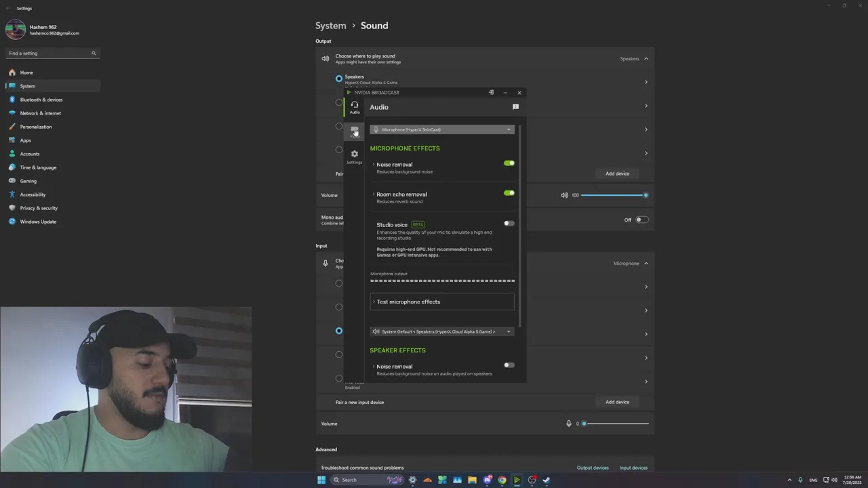The width and height of the screenshot is (868, 488).
Task: Open Settings gear from the taskbar
Action: [x=412, y=480]
